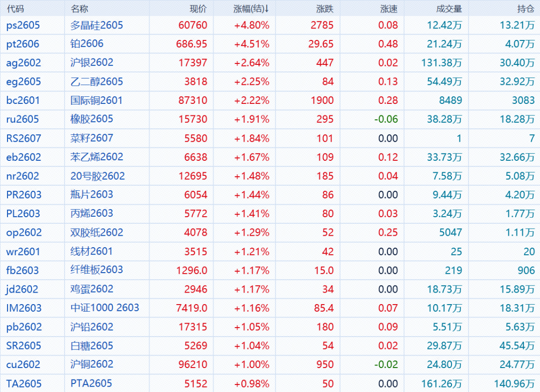Image resolution: width=540 pixels, height=392 pixels.
Task: Select contract code TA2605
Action: tap(24, 384)
